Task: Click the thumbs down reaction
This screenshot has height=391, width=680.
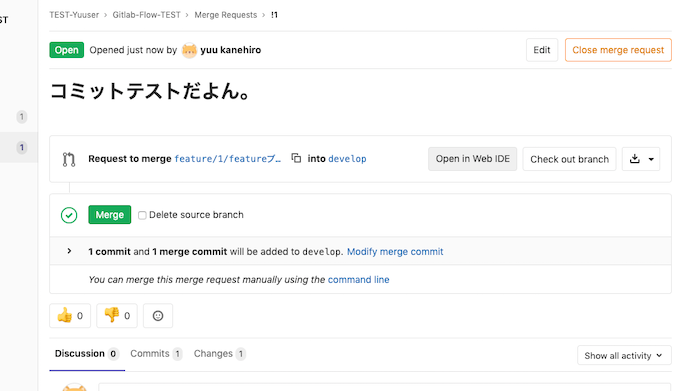Action: click(117, 316)
